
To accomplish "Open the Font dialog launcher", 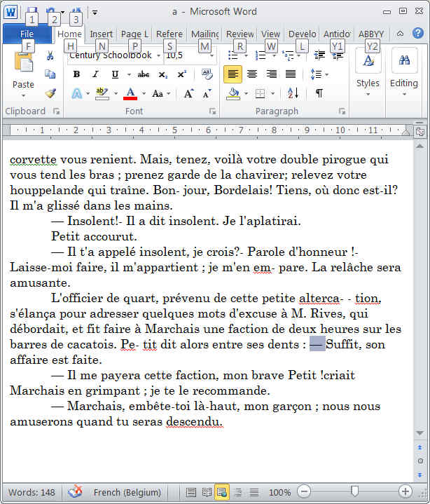I will (x=212, y=111).
